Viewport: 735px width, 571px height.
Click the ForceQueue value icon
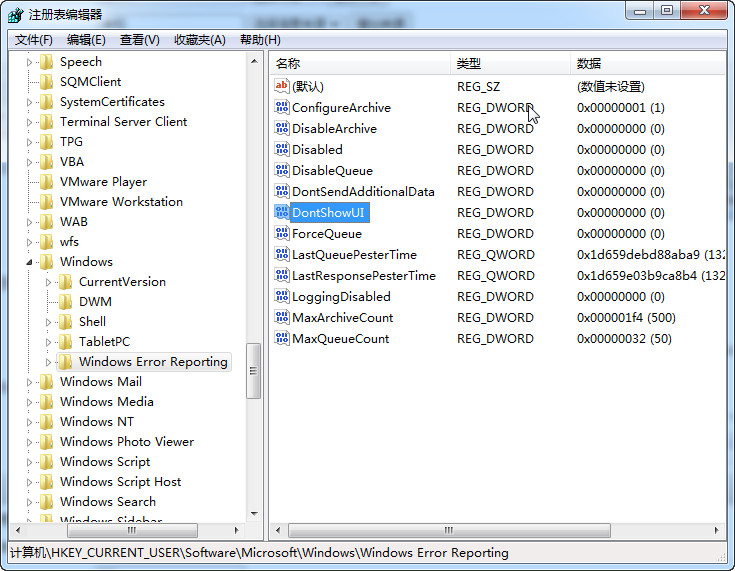click(x=281, y=233)
